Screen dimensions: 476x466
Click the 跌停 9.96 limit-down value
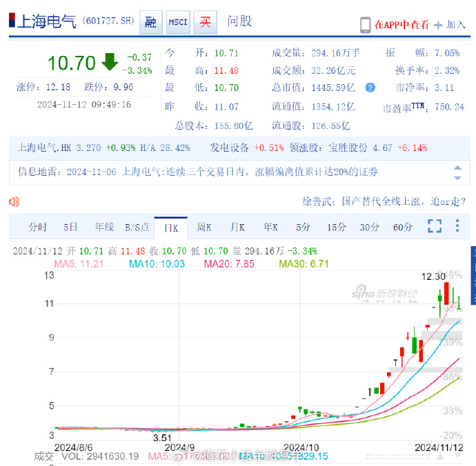[123, 87]
